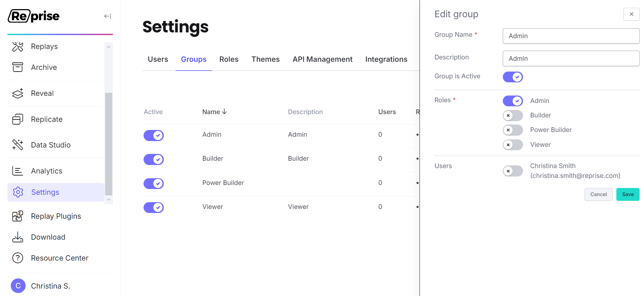The image size is (644, 296).
Task: Click the Description column header
Action: coord(305,112)
